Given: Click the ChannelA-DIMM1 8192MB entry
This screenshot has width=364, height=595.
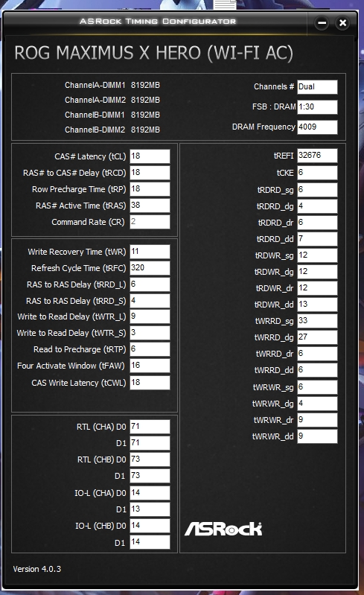Looking at the screenshot, I should 112,85.
